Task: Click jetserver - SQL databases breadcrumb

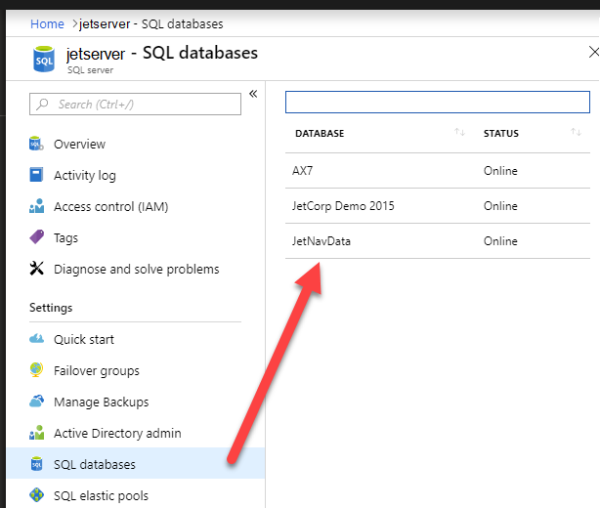Action: (x=151, y=24)
